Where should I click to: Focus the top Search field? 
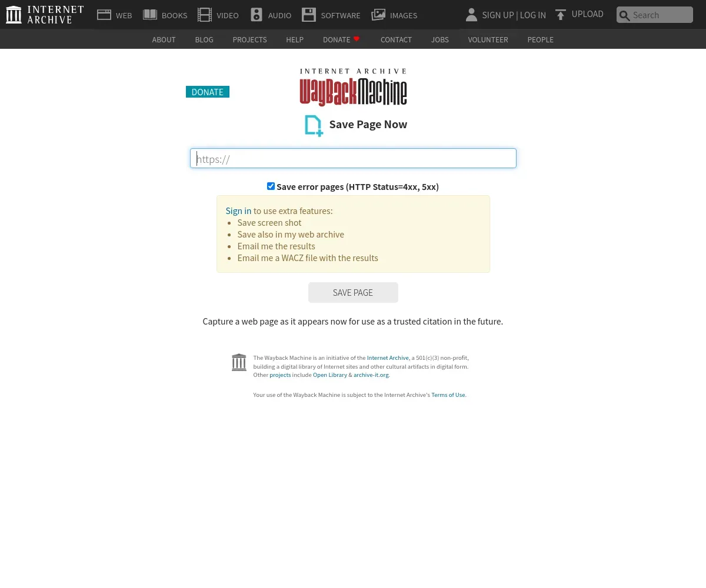click(x=655, y=15)
